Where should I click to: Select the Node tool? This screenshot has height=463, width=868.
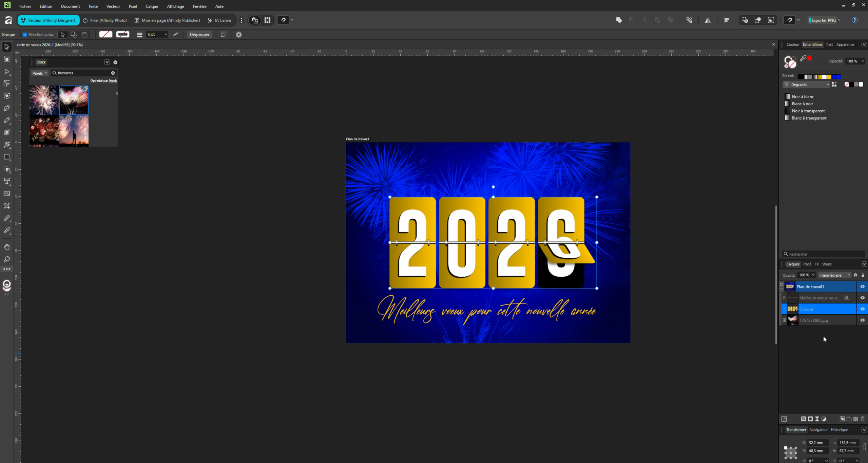pos(6,72)
